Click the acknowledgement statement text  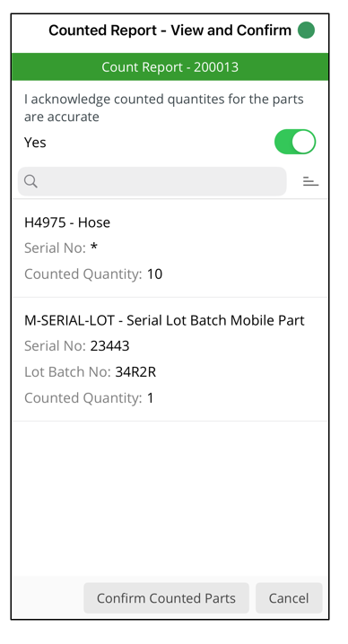[163, 108]
